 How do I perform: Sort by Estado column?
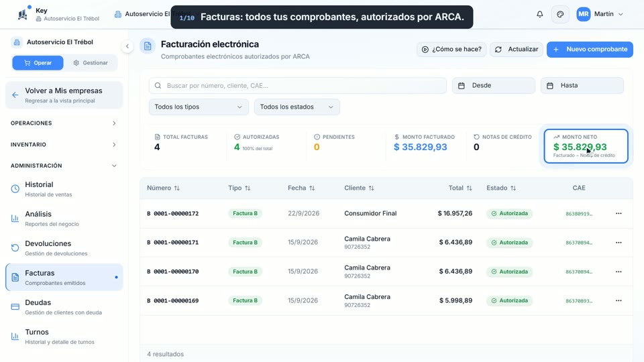[501, 188]
